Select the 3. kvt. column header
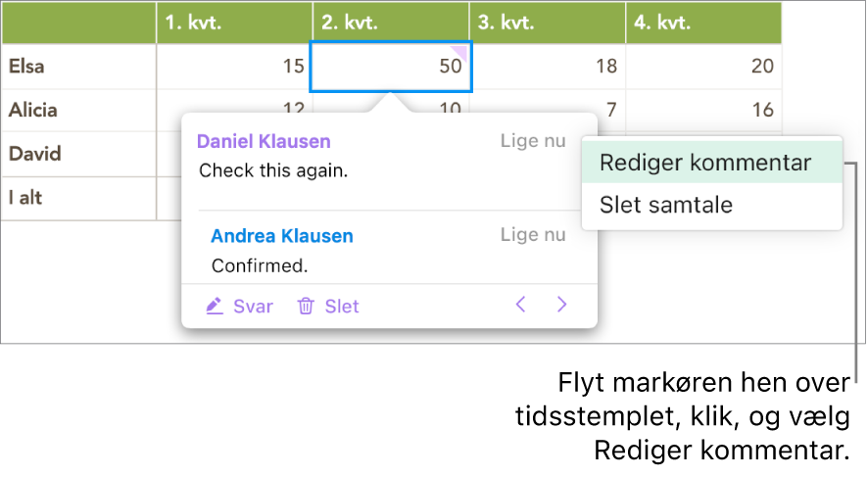The width and height of the screenshot is (868, 477). pyautogui.click(x=547, y=23)
